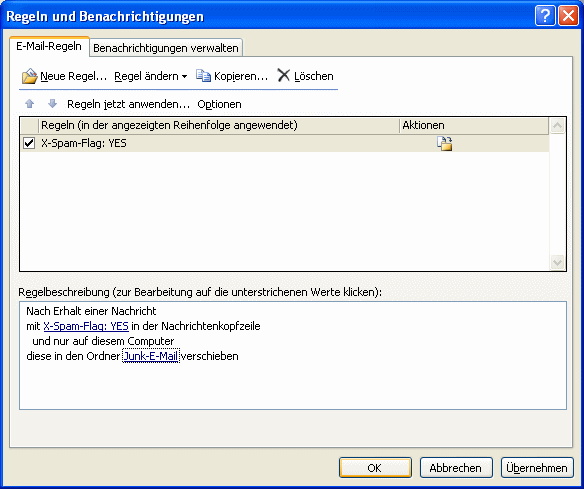Click the Kopieren documents icon

pos(203,76)
